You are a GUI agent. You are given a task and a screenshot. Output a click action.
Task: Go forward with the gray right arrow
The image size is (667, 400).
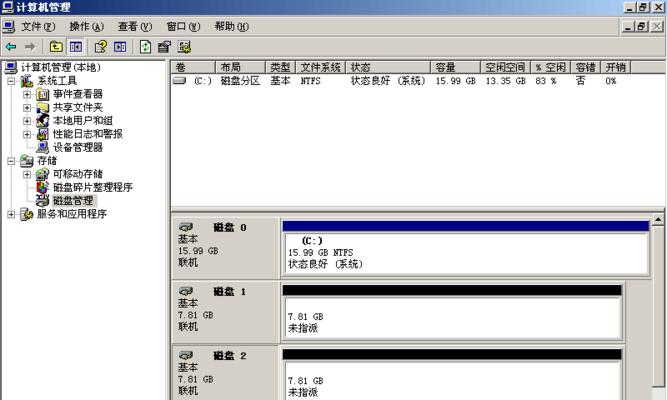[30, 46]
